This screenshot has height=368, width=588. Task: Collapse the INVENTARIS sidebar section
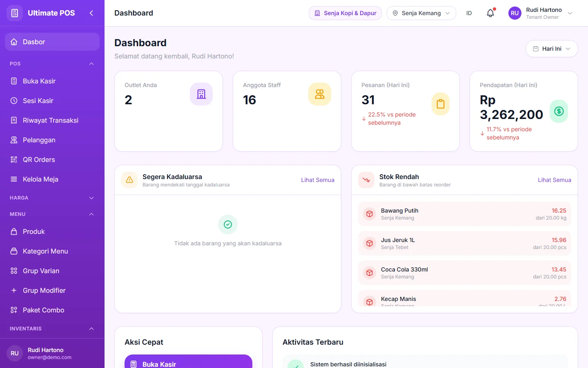tap(52, 329)
